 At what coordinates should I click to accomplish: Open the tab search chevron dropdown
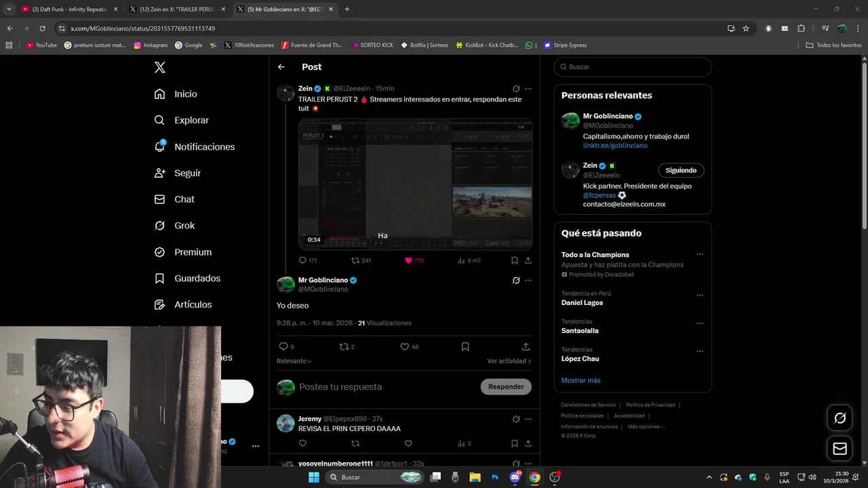pos(9,9)
